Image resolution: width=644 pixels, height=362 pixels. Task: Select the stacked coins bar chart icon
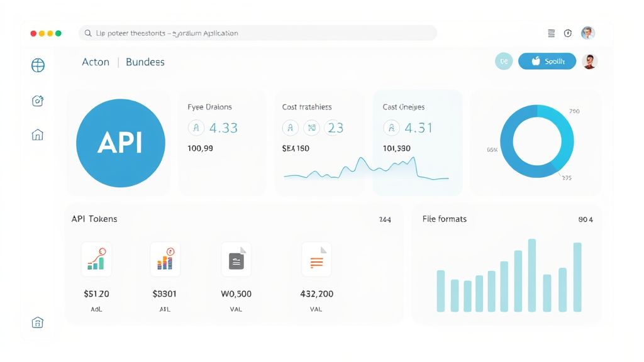click(165, 259)
